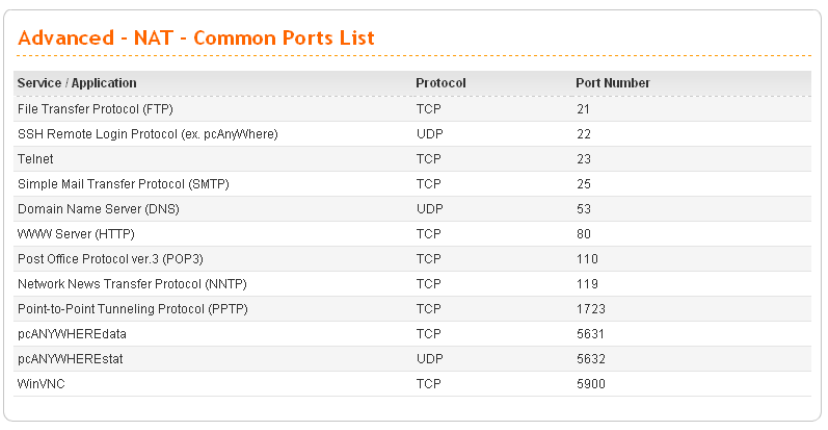This screenshot has width=828, height=430.
Task: Click the "Advanced - NAT - Common Ports List" heading
Action: point(196,38)
